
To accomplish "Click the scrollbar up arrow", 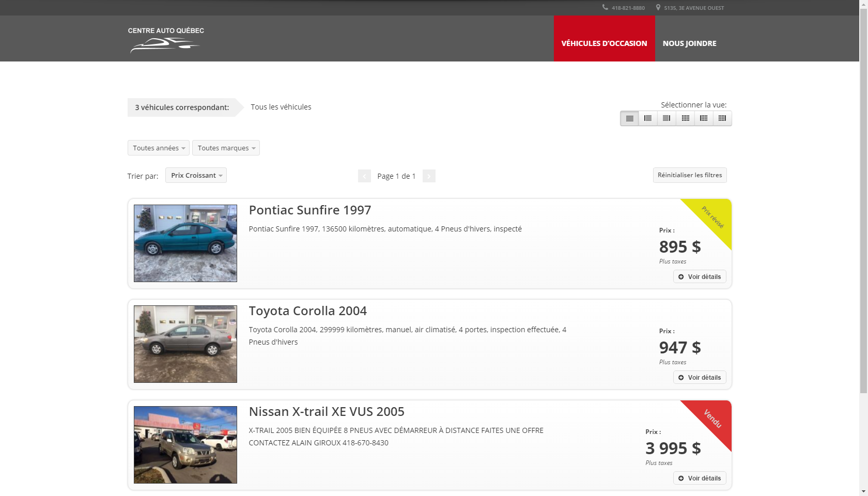I will pyautogui.click(x=863, y=4).
